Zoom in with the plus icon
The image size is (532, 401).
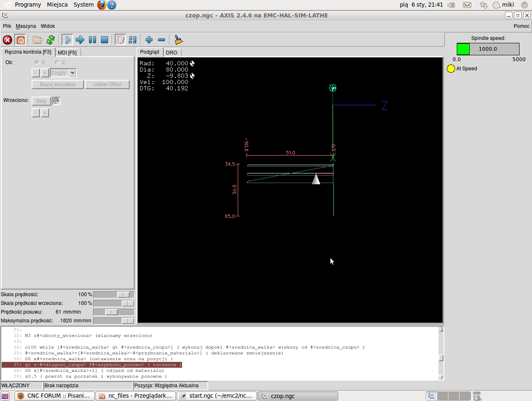(x=149, y=40)
